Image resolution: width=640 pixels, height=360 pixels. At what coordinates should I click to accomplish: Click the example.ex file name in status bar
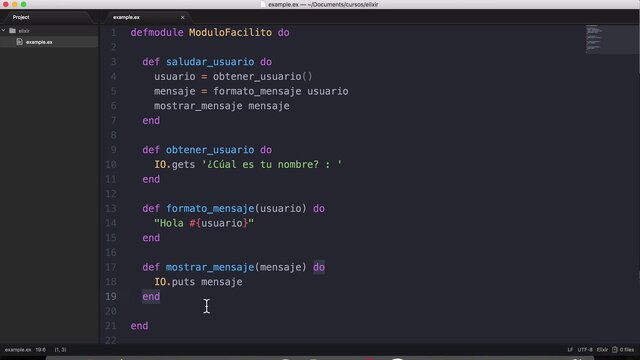tap(18, 349)
